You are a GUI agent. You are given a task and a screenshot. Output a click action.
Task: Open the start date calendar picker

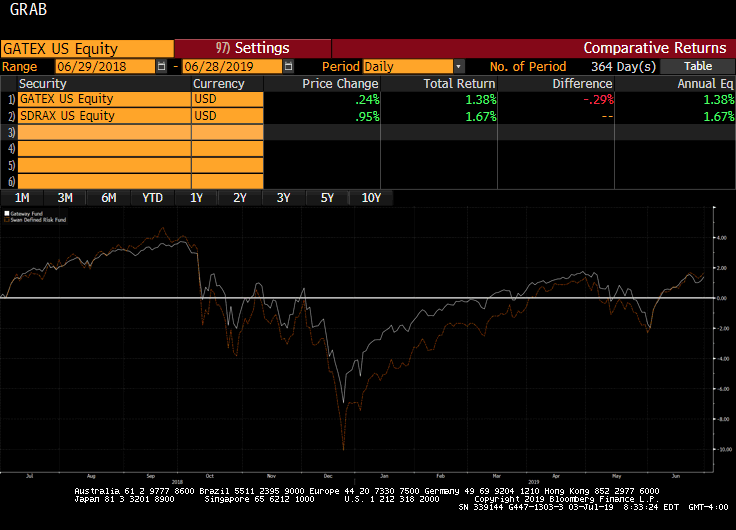point(161,66)
